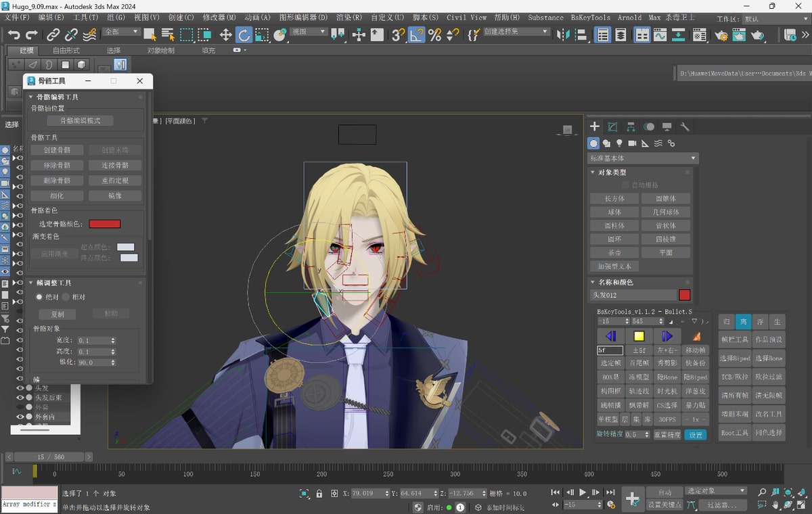Select the Lights category icon
Screen dimensions: 812x514
619,143
